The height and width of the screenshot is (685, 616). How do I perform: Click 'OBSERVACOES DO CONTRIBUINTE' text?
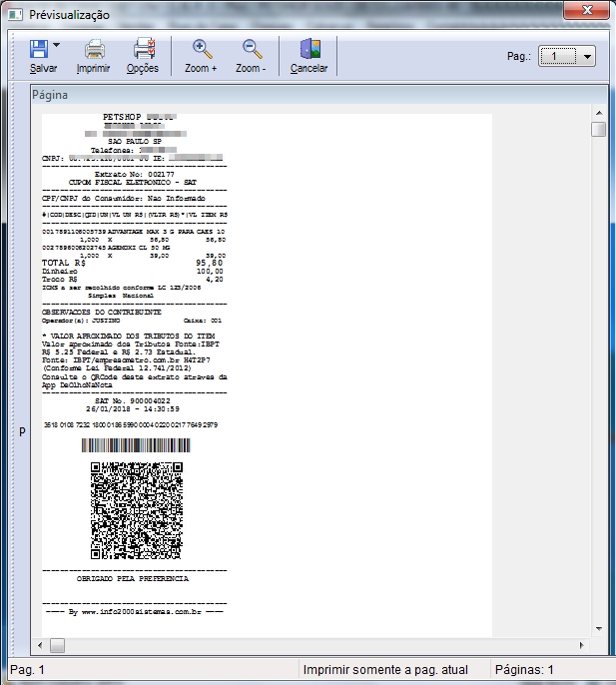[102, 312]
